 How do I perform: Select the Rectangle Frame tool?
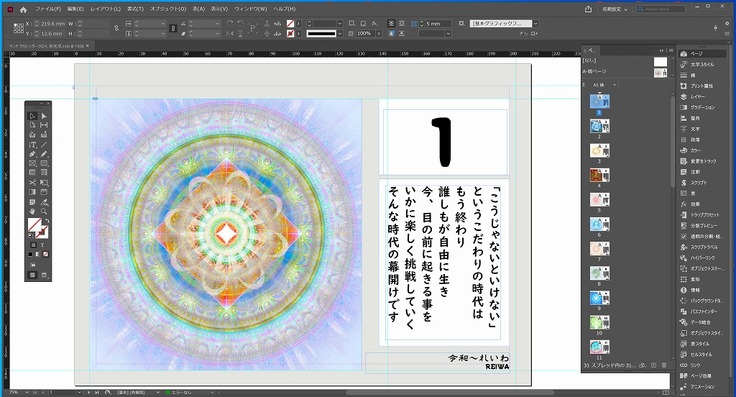click(33, 163)
